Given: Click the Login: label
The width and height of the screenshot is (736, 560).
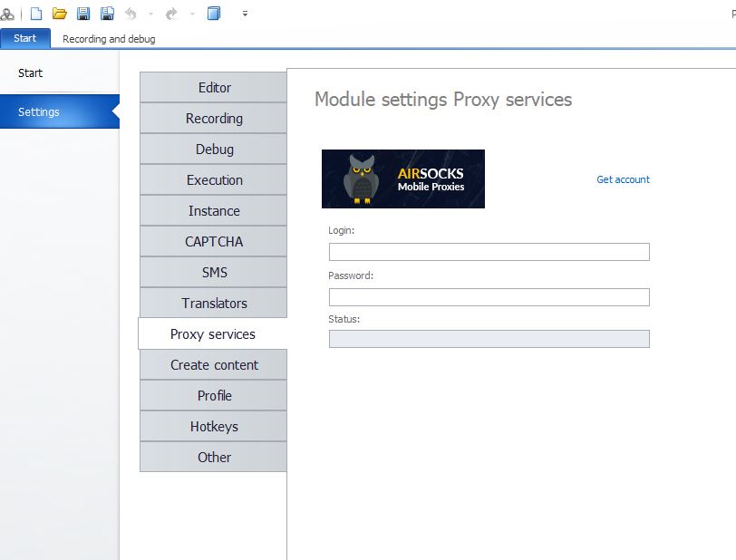Looking at the screenshot, I should pos(341,230).
